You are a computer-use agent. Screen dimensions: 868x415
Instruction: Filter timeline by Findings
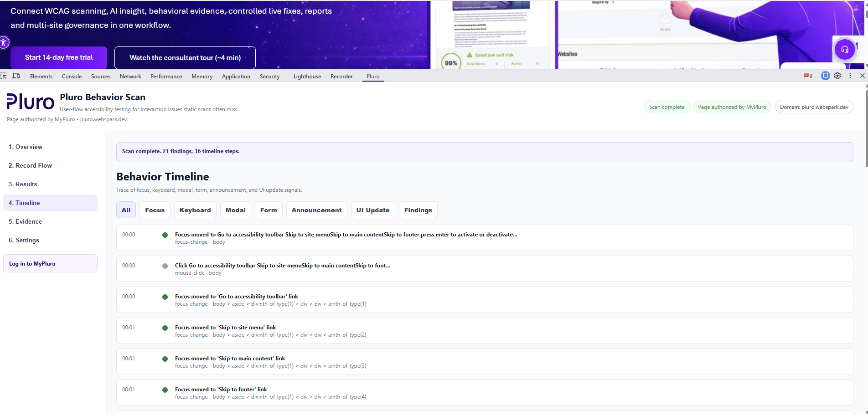point(418,210)
